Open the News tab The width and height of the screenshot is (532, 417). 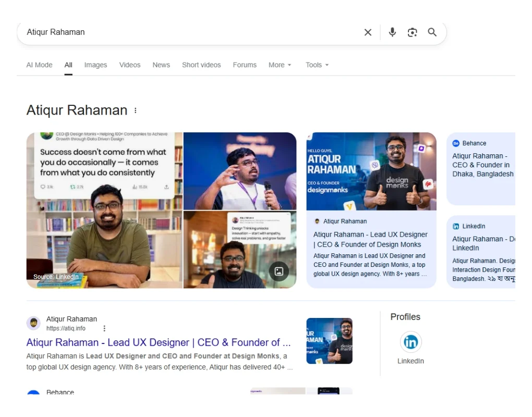(x=161, y=65)
